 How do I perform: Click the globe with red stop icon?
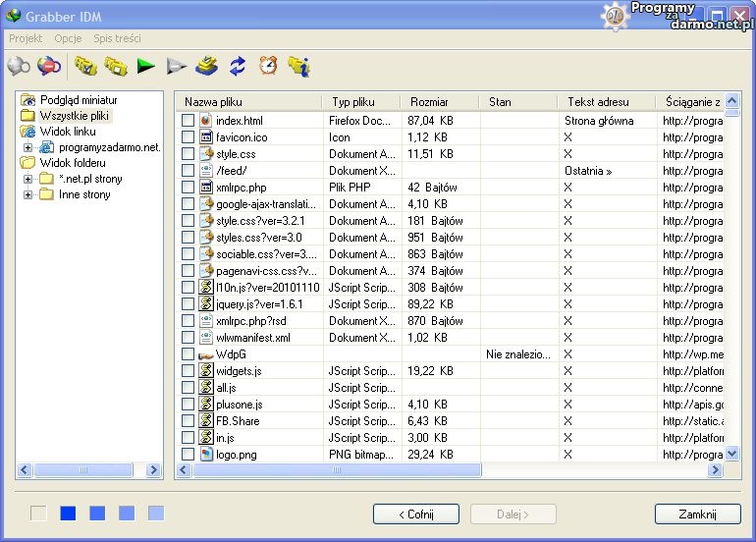48,66
